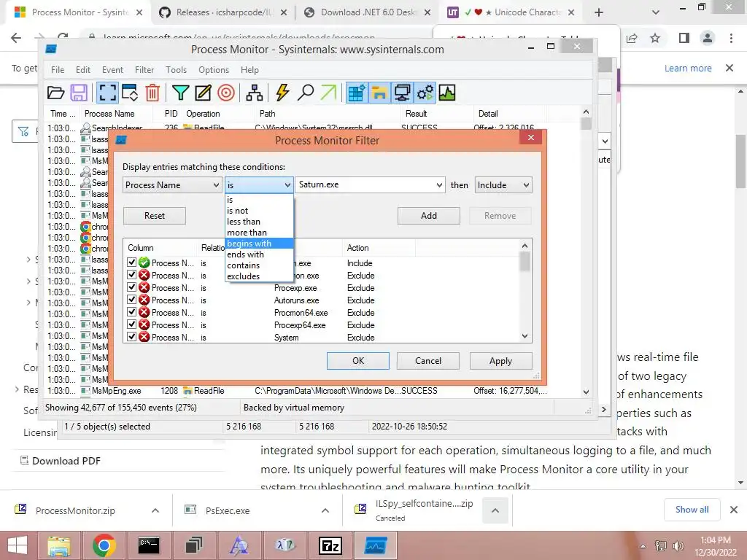
Task: Switch to the Download .NET 6.0 tab
Action: (368, 12)
